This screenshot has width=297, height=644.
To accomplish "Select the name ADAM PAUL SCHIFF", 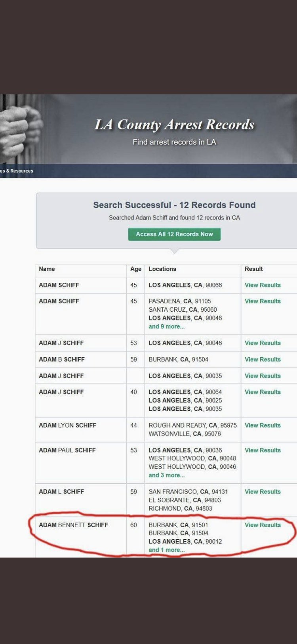I will click(x=67, y=450).
